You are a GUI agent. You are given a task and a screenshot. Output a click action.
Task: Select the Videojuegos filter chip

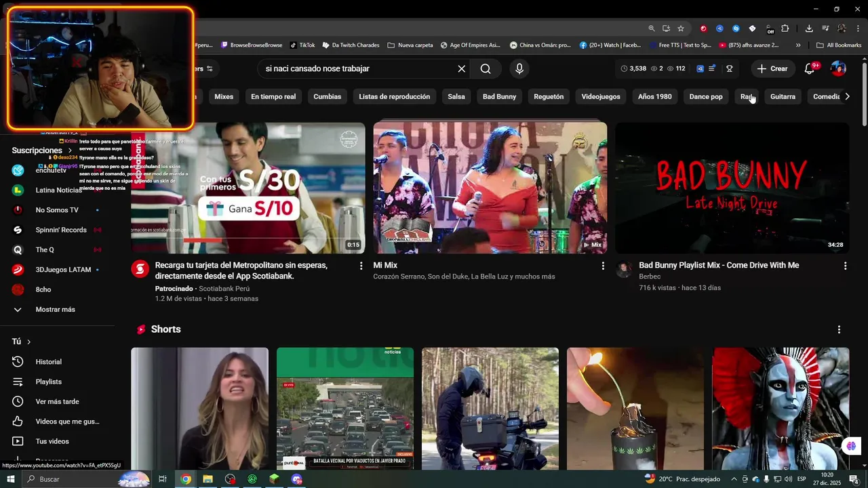(x=601, y=96)
